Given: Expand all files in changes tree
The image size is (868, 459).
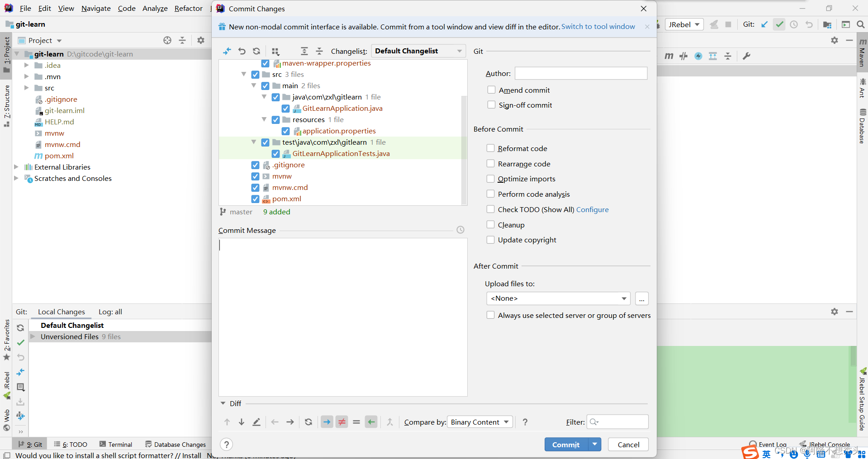Looking at the screenshot, I should pyautogui.click(x=304, y=51).
